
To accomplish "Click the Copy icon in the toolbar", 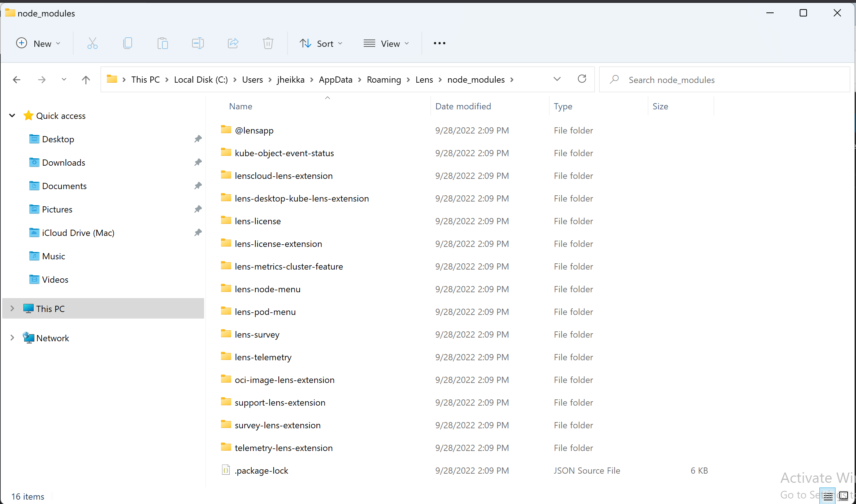I will click(x=128, y=43).
